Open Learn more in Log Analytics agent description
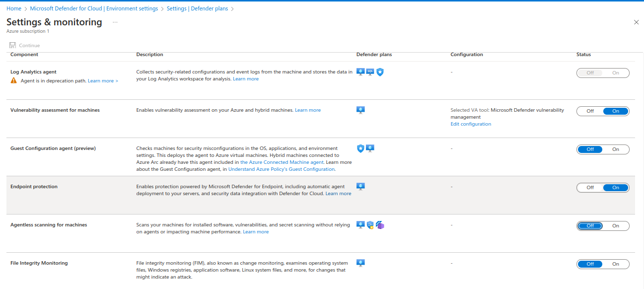The width and height of the screenshot is (644, 289). click(246, 79)
